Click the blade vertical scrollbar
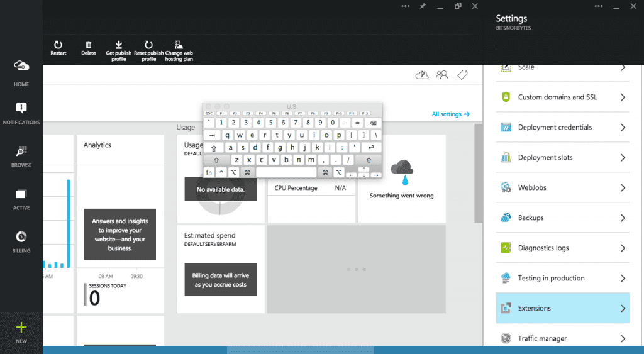 click(479, 172)
